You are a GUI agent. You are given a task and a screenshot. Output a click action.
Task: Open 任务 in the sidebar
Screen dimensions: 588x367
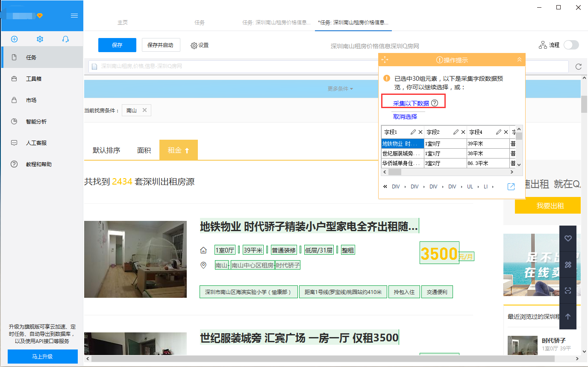[42, 57]
